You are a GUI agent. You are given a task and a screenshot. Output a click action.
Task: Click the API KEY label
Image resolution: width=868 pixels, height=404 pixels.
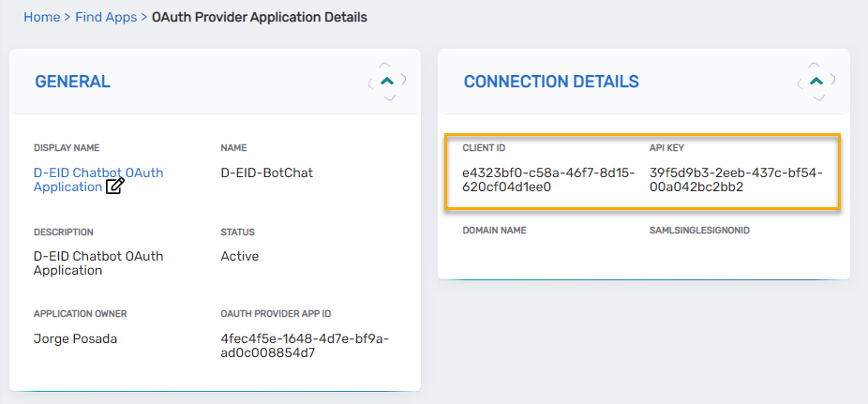coord(666,148)
